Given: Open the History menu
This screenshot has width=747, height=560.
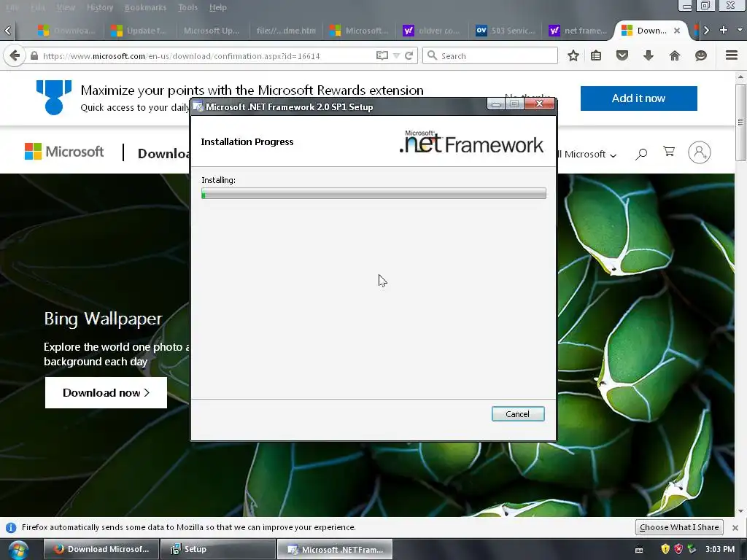Looking at the screenshot, I should (99, 7).
